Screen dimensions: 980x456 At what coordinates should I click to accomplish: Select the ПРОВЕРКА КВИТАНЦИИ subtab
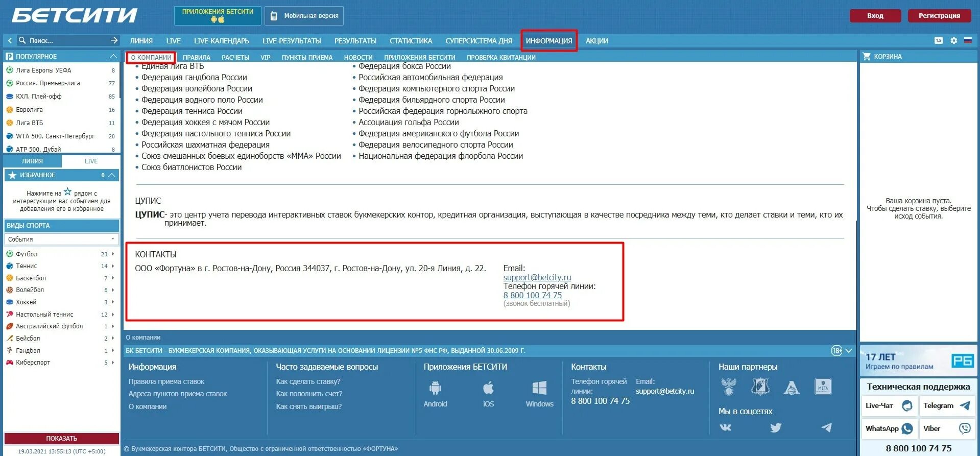pyautogui.click(x=501, y=57)
